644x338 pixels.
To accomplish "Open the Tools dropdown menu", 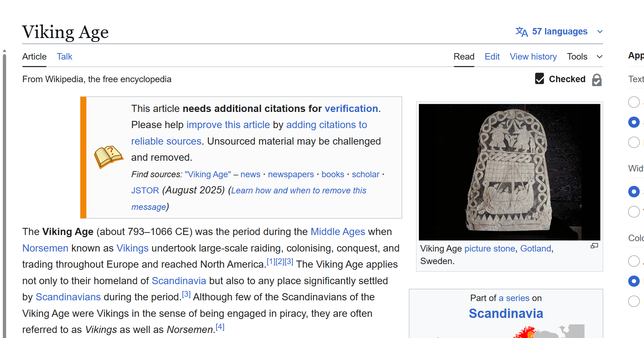I will pos(584,57).
